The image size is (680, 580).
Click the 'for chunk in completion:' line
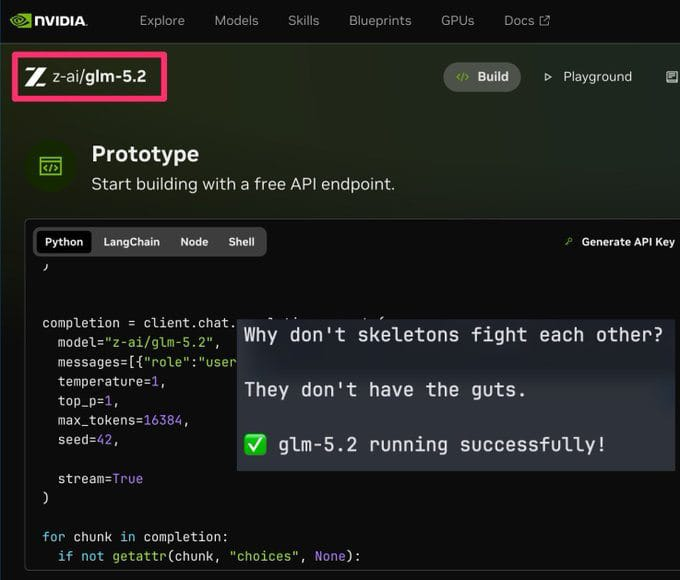[x=135, y=537]
